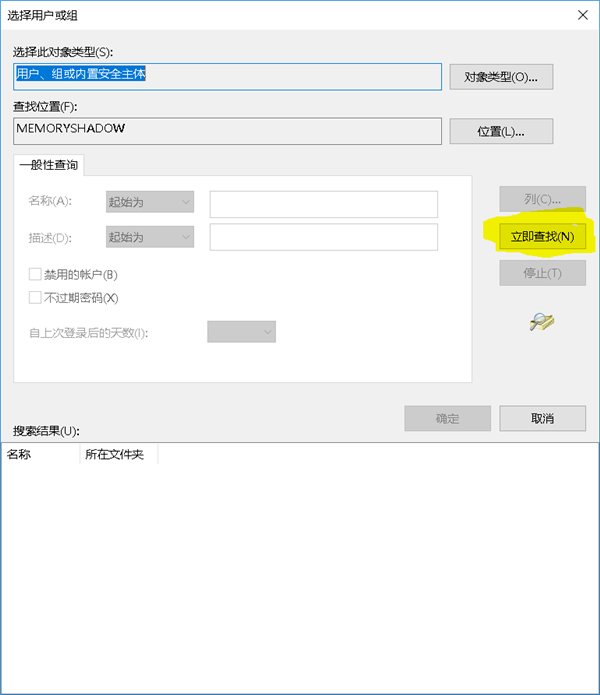600x695 pixels.
Task: Expand the 描述 起始为 dropdown
Action: tap(150, 237)
